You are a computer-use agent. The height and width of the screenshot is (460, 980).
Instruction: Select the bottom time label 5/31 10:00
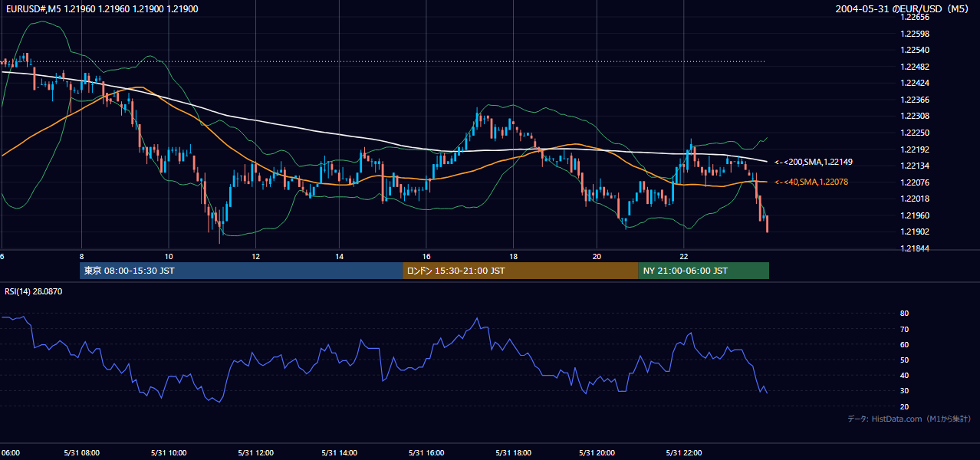pos(169,453)
